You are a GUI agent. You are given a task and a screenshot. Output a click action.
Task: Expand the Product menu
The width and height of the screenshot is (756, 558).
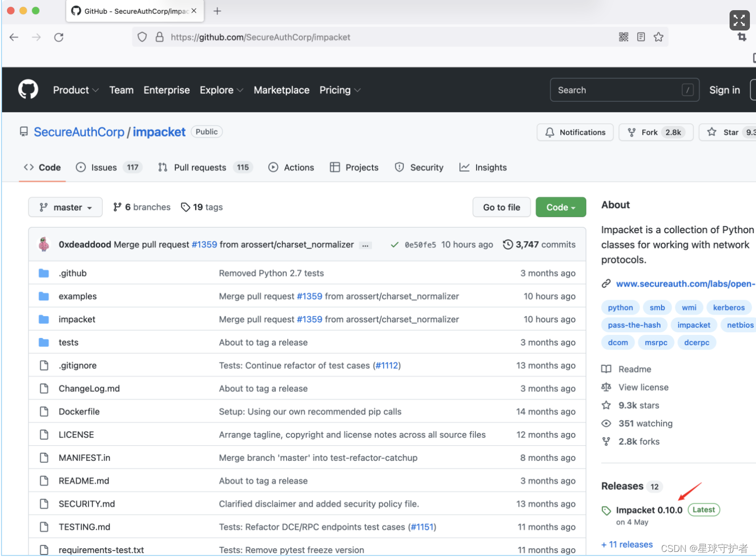coord(76,90)
